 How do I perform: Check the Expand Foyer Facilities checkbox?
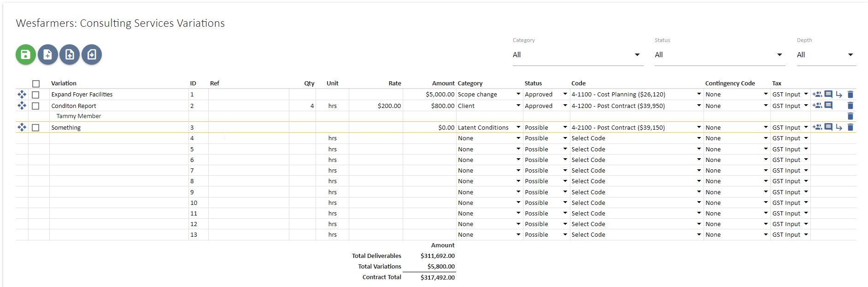[x=36, y=95]
